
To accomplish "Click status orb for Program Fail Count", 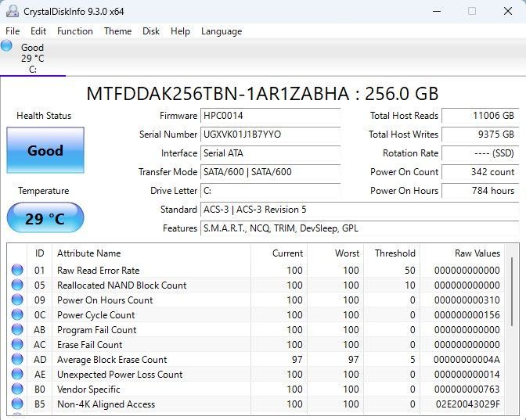I will 17,329.
